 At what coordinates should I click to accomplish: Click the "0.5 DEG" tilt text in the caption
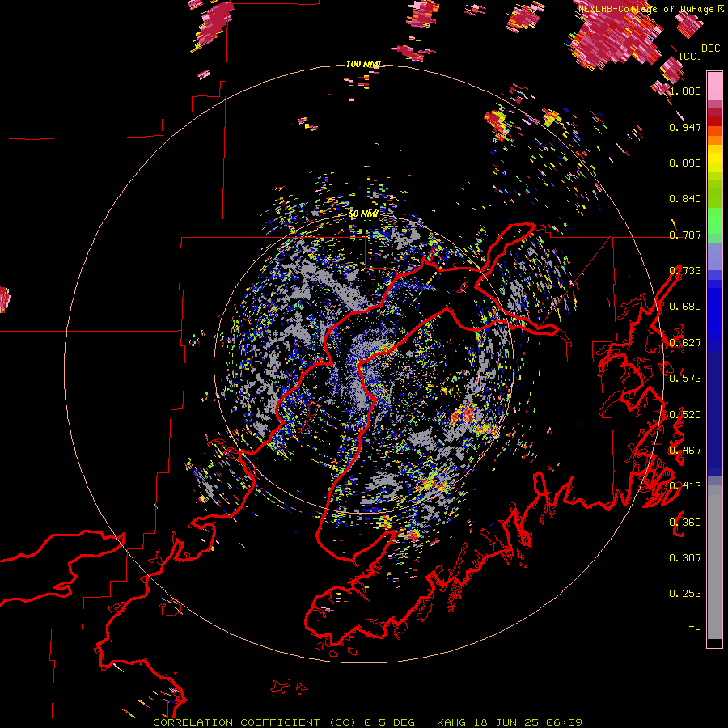click(389, 722)
